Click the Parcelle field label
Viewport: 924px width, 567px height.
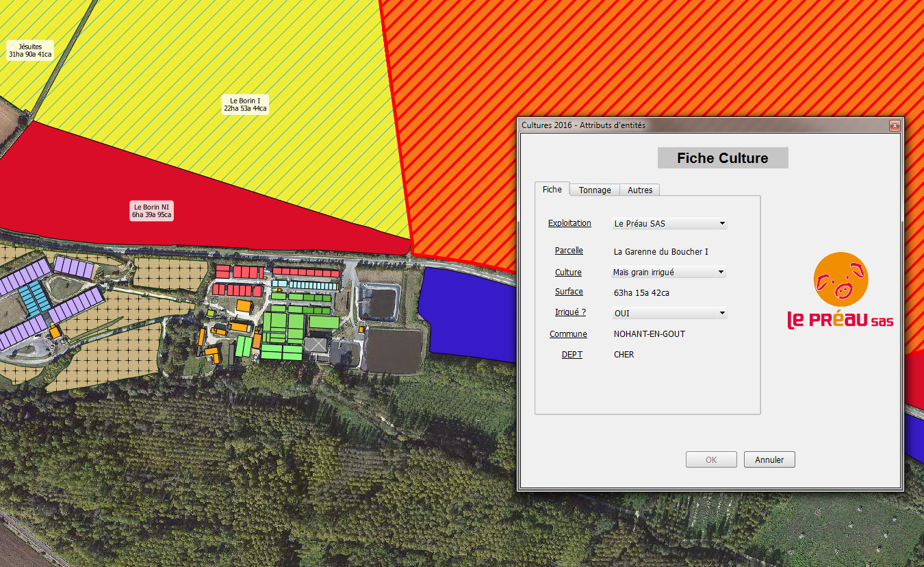[569, 251]
